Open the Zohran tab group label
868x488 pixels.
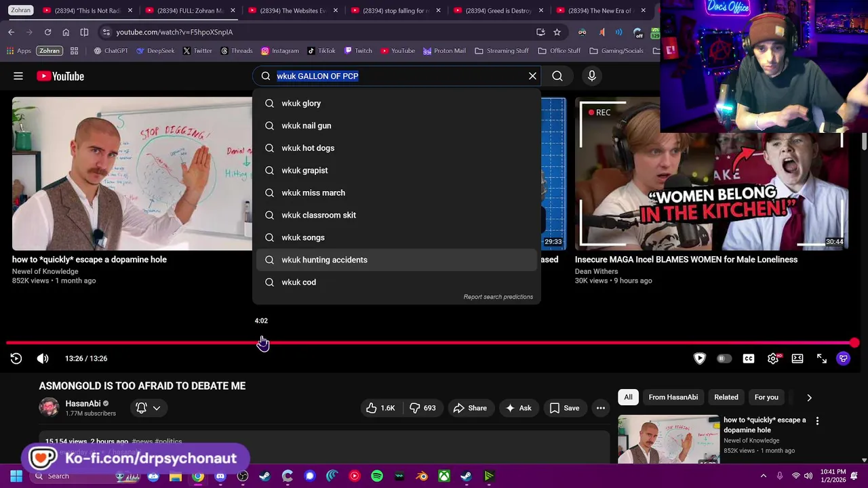(x=20, y=10)
